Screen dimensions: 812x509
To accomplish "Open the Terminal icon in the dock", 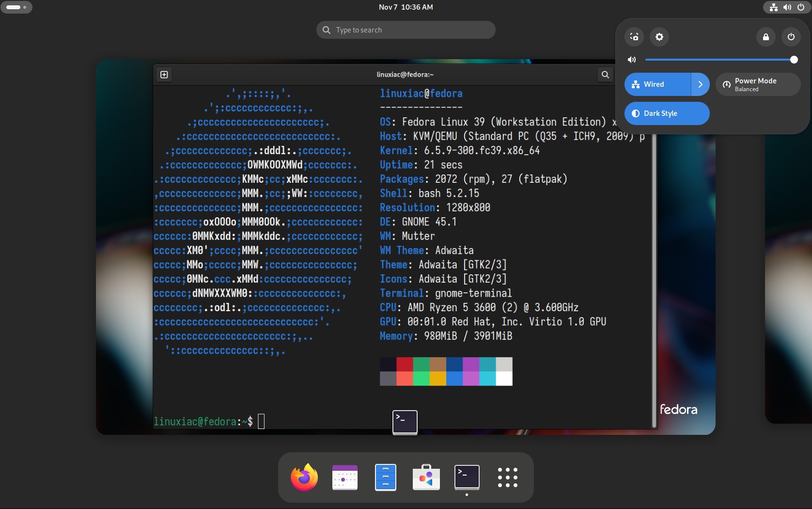I will click(467, 477).
